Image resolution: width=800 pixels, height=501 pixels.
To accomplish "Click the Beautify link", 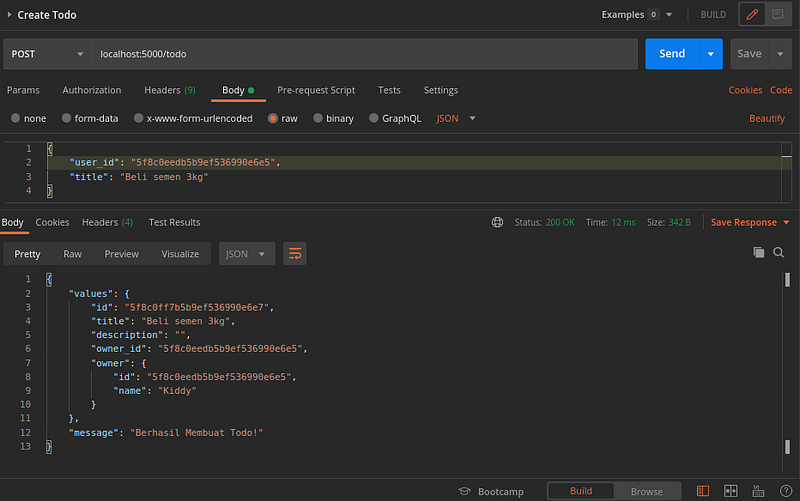I will pos(767,118).
